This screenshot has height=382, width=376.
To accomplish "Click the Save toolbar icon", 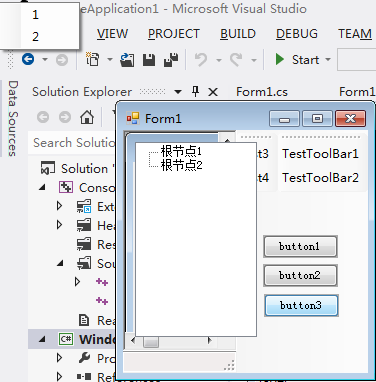I will coord(149,60).
